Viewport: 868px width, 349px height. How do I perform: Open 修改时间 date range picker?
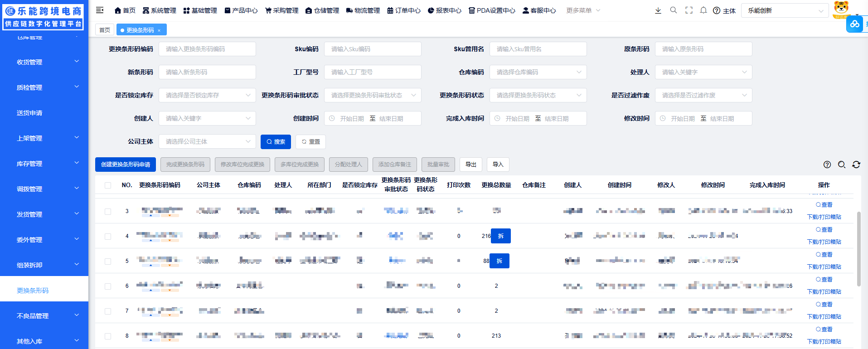(703, 118)
